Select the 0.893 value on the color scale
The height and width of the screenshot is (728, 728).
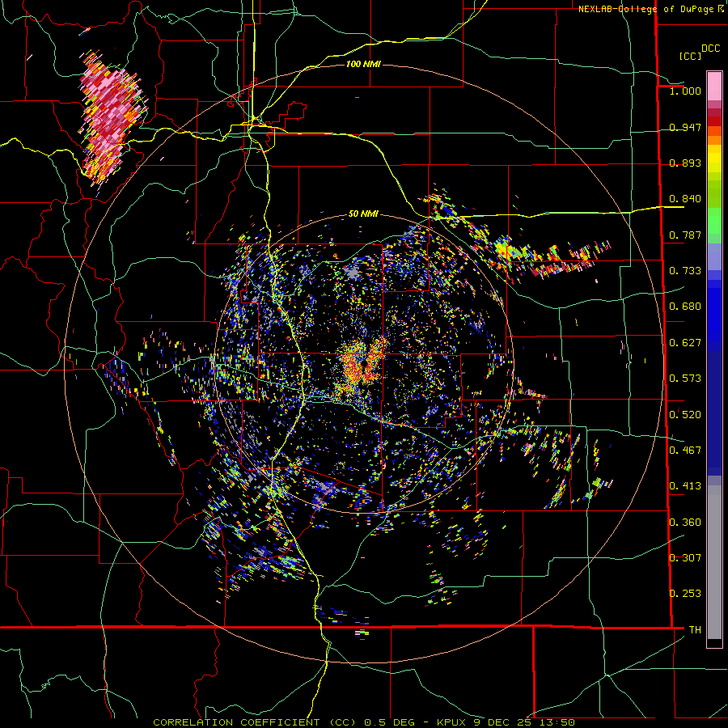pyautogui.click(x=685, y=163)
